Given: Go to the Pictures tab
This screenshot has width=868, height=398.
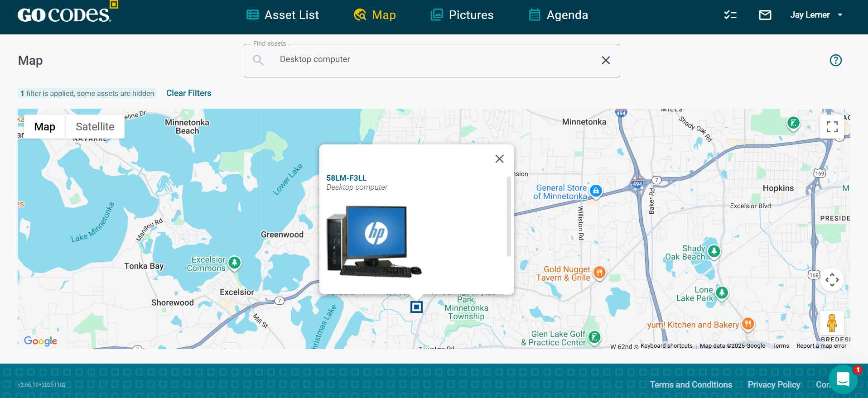Looking at the screenshot, I should click(462, 15).
